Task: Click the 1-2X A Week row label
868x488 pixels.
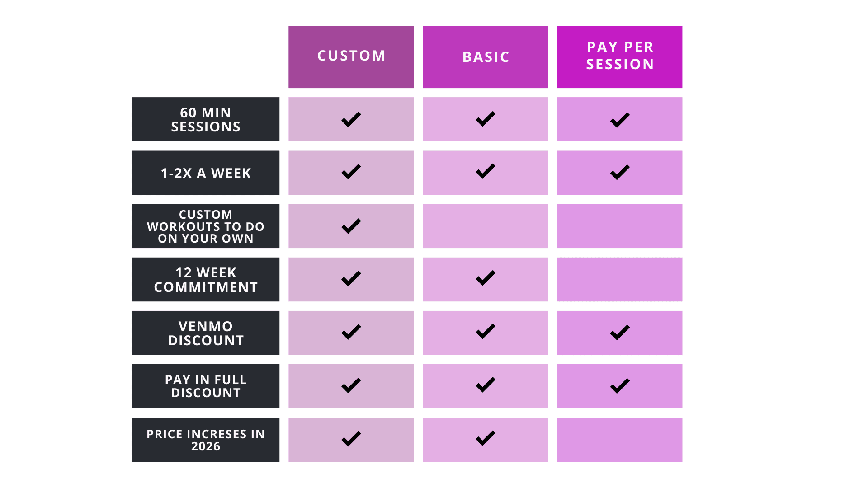Action: pos(205,173)
